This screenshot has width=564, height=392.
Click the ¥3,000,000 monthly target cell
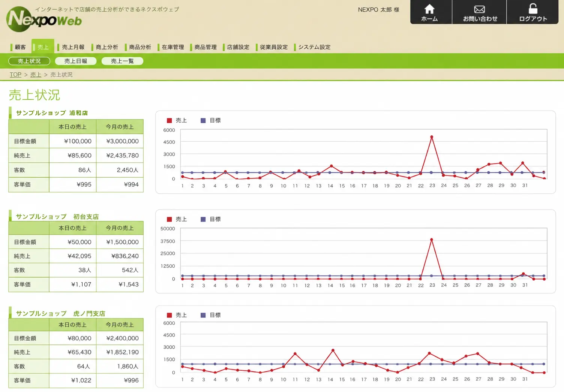(x=120, y=141)
